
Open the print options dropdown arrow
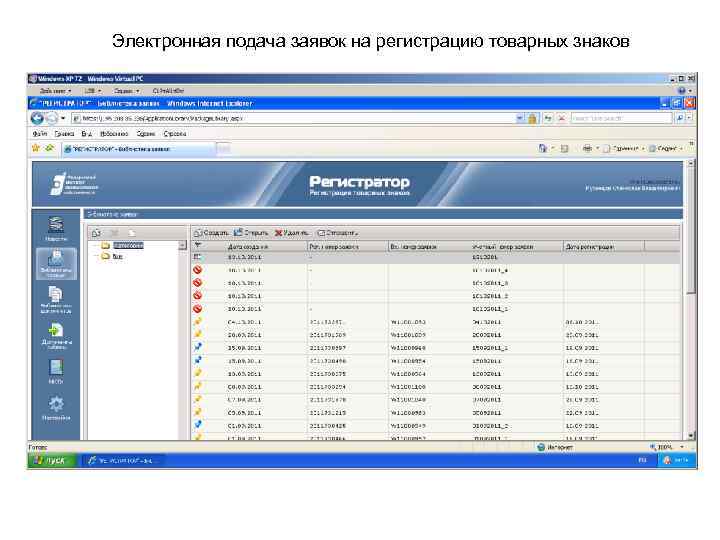point(597,148)
